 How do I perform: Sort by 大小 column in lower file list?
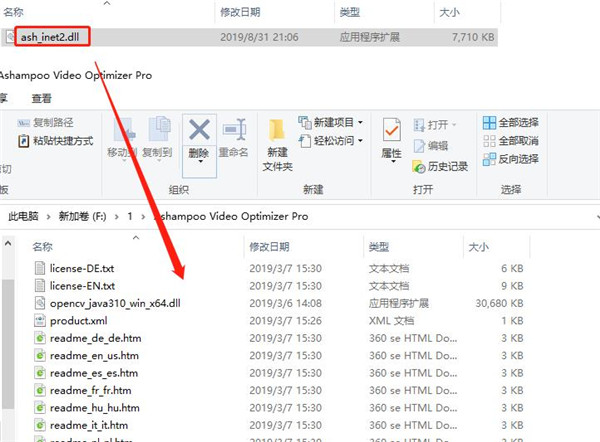click(478, 247)
